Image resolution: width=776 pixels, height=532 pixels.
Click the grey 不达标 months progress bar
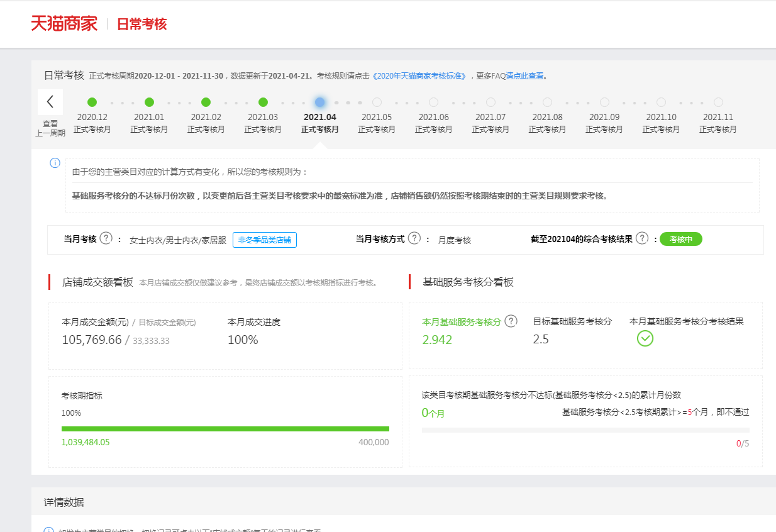tap(585, 430)
